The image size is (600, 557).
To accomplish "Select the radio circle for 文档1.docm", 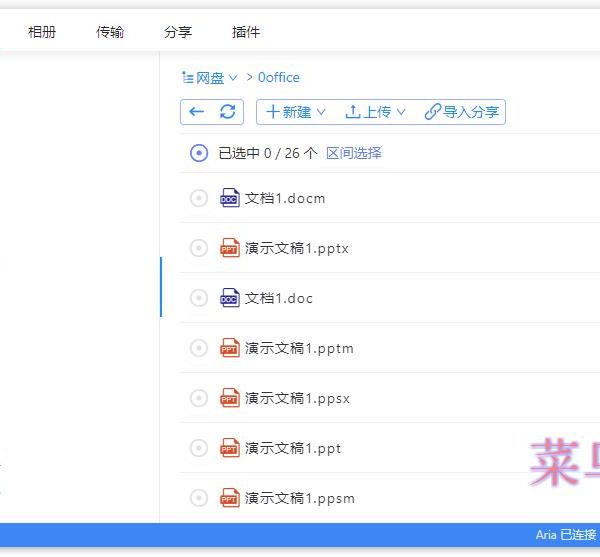I will point(199,198).
